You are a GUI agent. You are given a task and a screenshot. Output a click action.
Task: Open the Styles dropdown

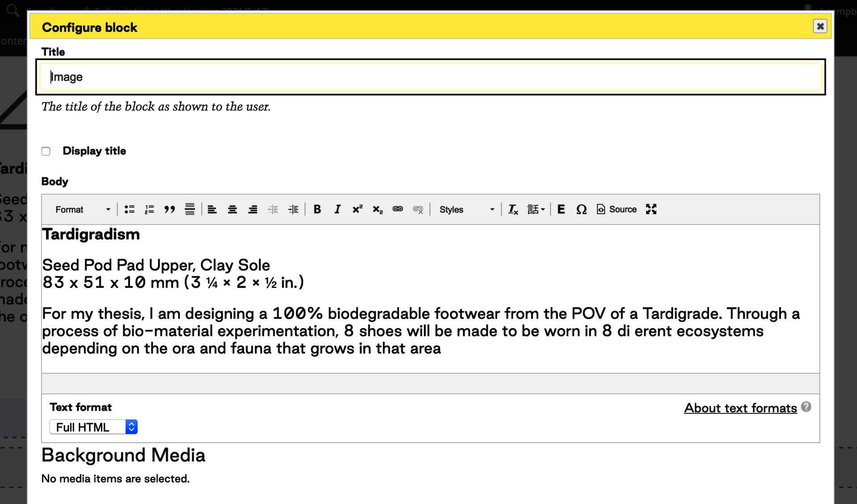click(x=466, y=209)
